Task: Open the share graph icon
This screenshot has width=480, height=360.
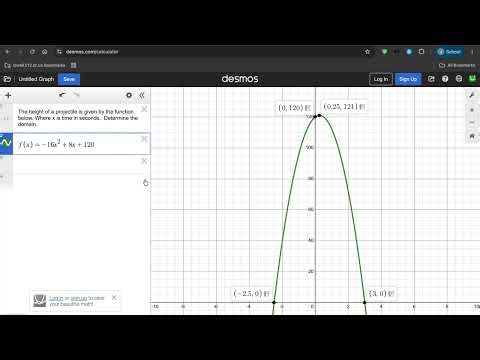Action: point(431,79)
